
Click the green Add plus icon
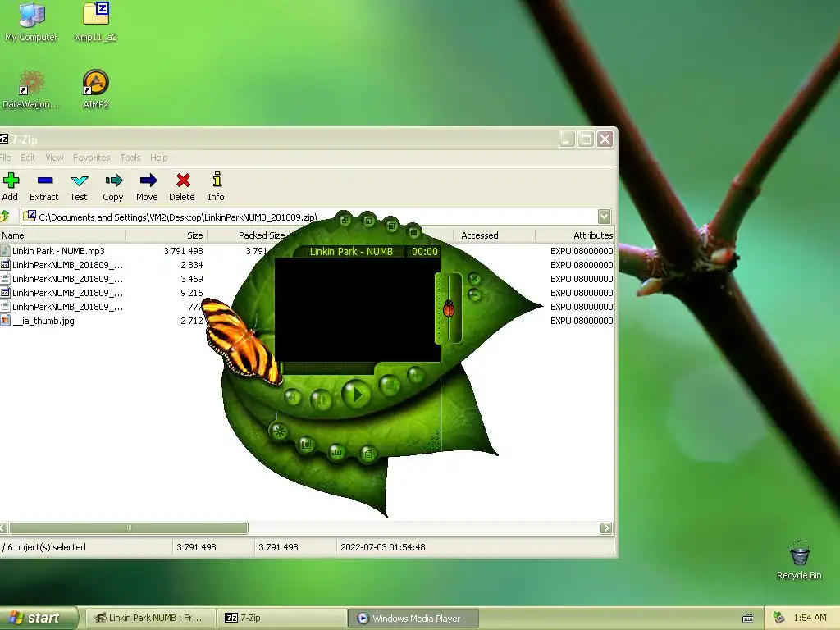[11, 180]
